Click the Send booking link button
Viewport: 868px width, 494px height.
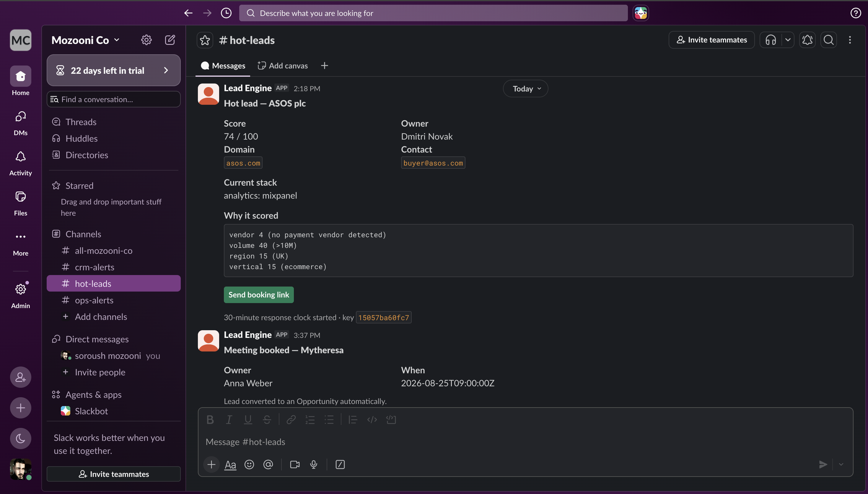tap(259, 295)
